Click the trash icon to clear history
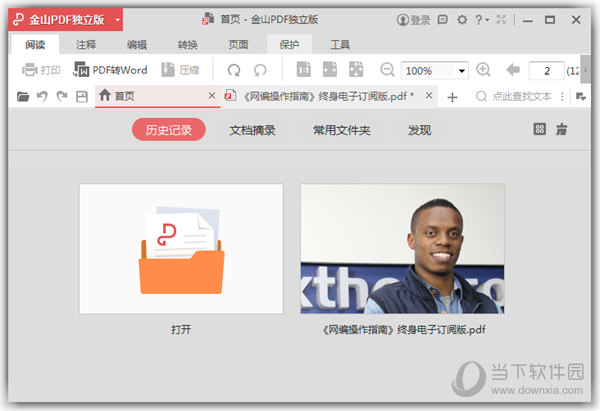This screenshot has height=411, width=600. [x=562, y=130]
